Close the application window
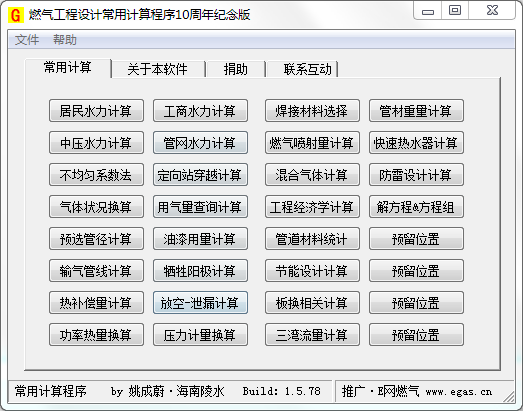This screenshot has width=523, height=411. 492,11
